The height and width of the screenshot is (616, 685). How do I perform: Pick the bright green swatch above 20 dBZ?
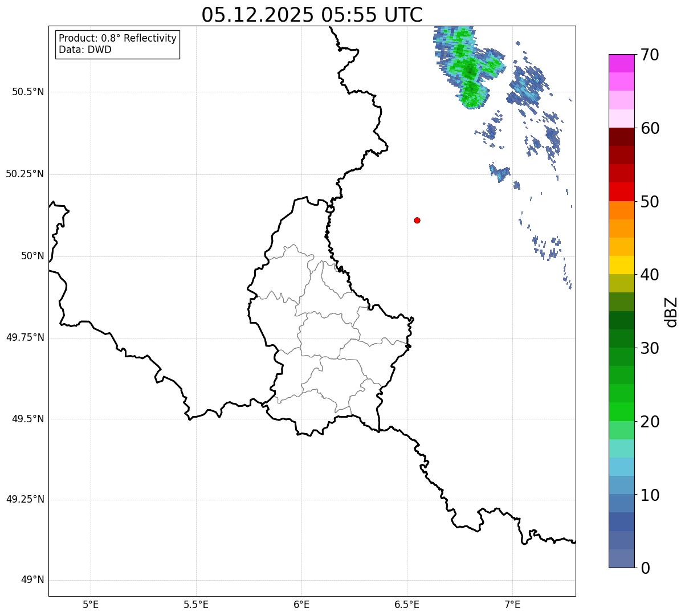point(622,411)
